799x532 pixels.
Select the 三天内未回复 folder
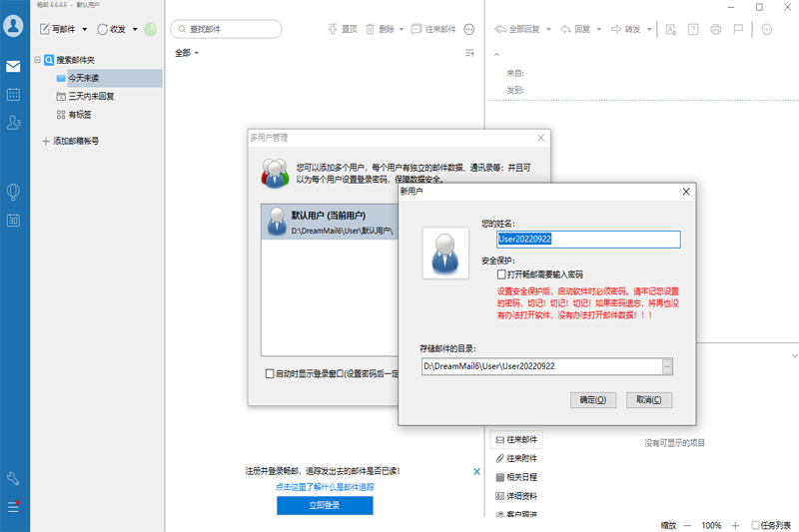coord(91,97)
